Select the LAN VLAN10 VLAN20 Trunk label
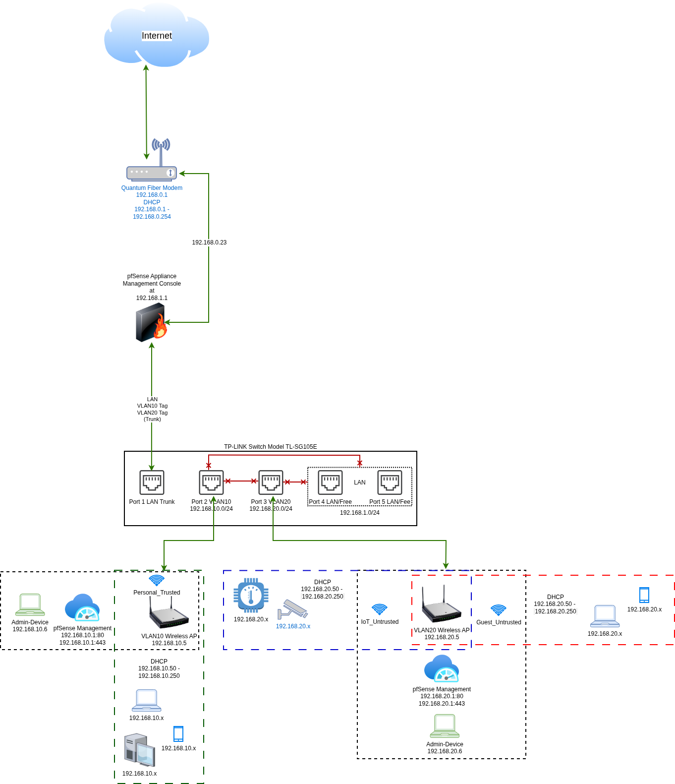Screen dimensions: 675x784 (x=152, y=409)
